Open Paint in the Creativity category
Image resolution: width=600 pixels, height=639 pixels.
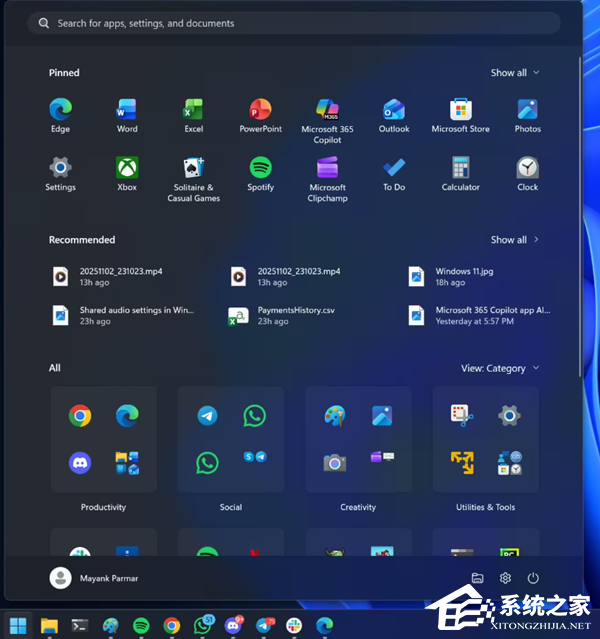pos(335,416)
